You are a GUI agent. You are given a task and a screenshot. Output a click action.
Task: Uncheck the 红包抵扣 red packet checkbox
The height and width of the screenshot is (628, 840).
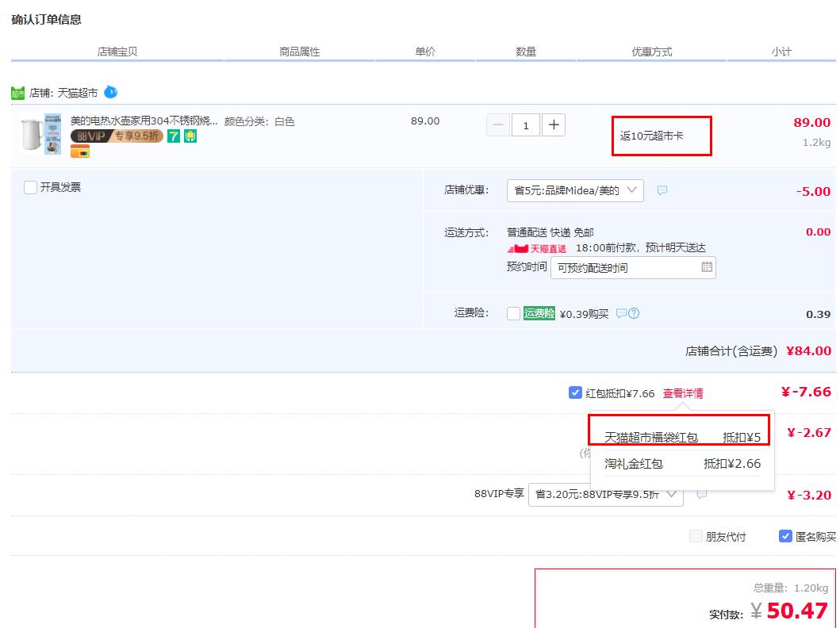pyautogui.click(x=575, y=392)
